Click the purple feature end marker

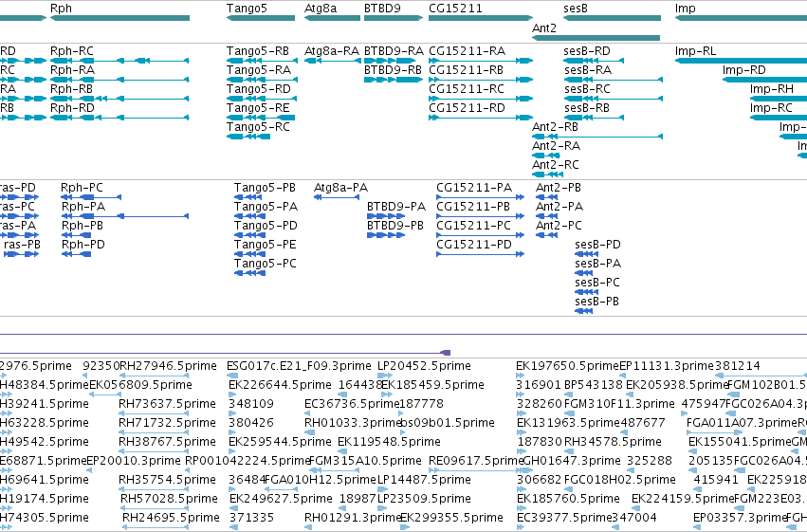(x=446, y=353)
